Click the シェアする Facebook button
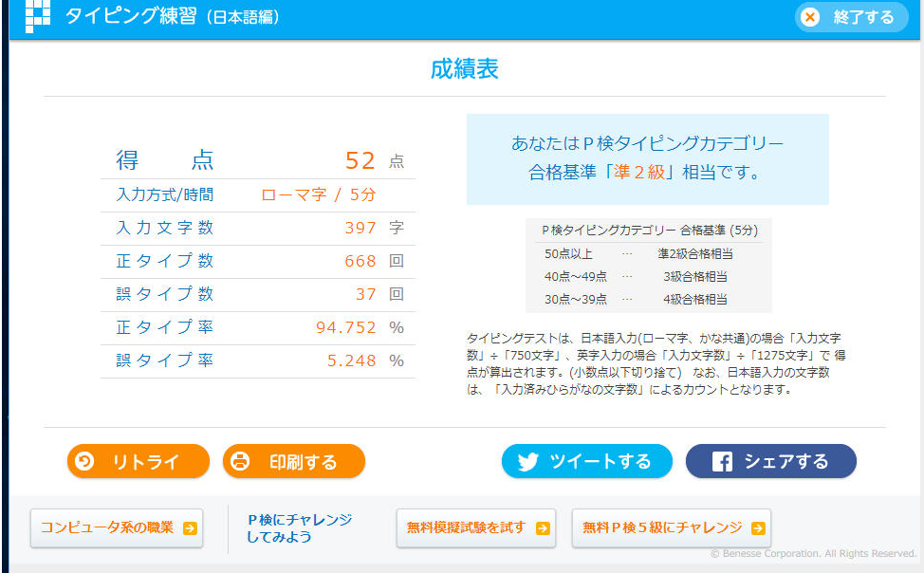Image resolution: width=924 pixels, height=573 pixels. click(x=770, y=461)
